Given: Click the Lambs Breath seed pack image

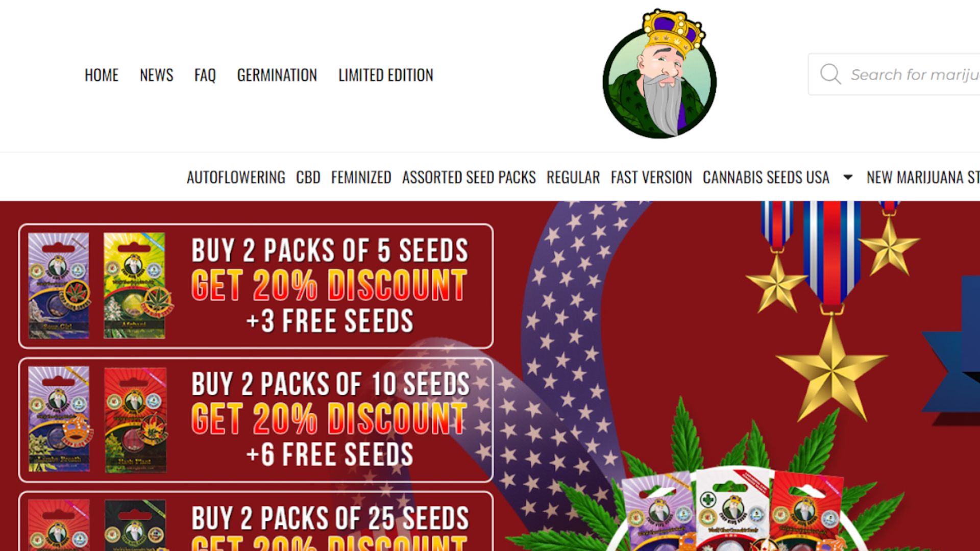Looking at the screenshot, I should 60,419.
